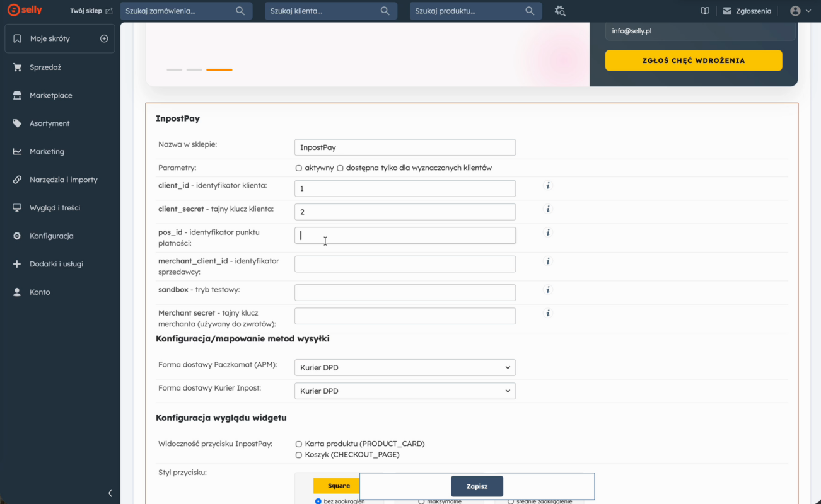Click the Zgłoszenia envelope icon
The image size is (821, 504).
pyautogui.click(x=727, y=11)
